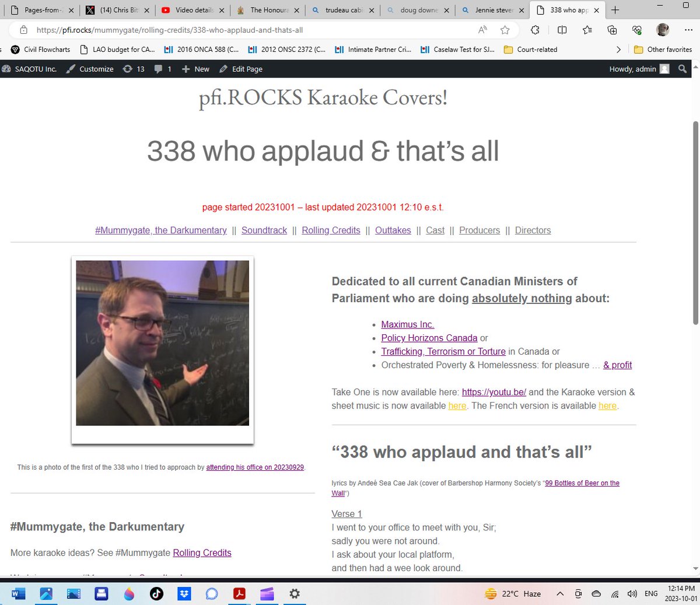
Task: Open Adobe Acrobat on taskbar
Action: click(x=239, y=594)
